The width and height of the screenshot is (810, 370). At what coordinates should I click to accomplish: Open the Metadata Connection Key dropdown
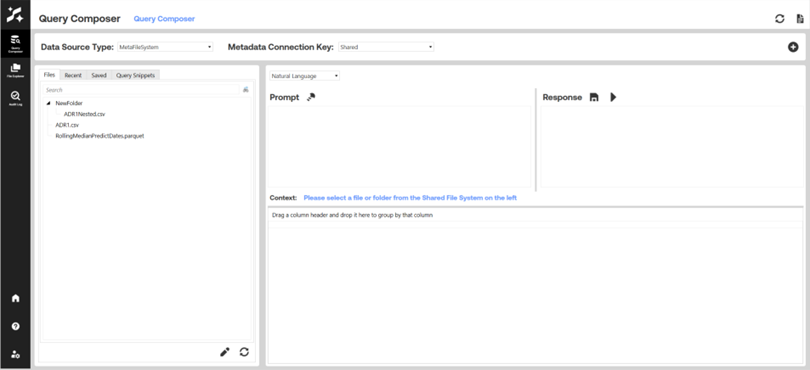pyautogui.click(x=386, y=47)
